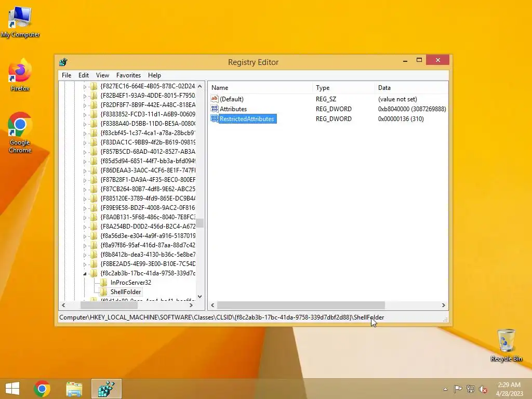This screenshot has width=532, height=399.
Task: Expand the {F87B28F1-DA9A key
Action: tap(85, 180)
